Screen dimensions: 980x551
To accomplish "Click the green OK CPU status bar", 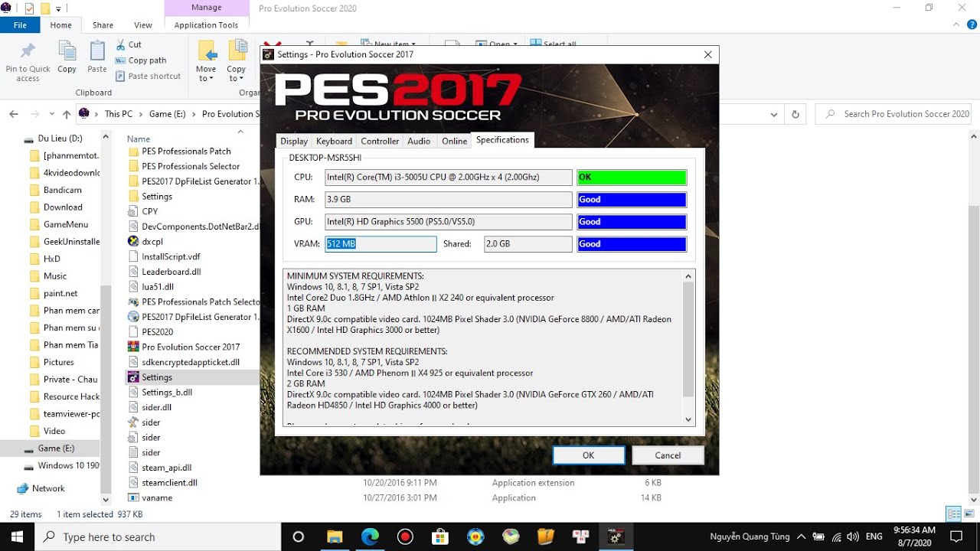I will [x=632, y=178].
